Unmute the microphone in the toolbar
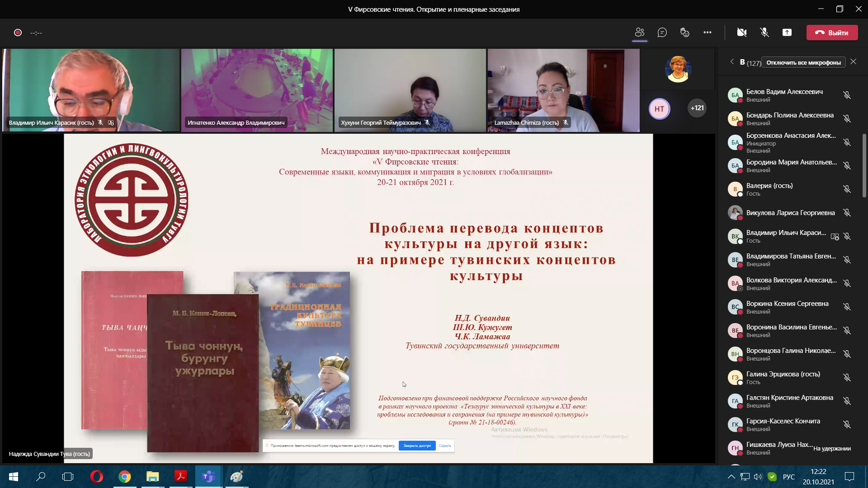868x488 pixels. pos(764,33)
